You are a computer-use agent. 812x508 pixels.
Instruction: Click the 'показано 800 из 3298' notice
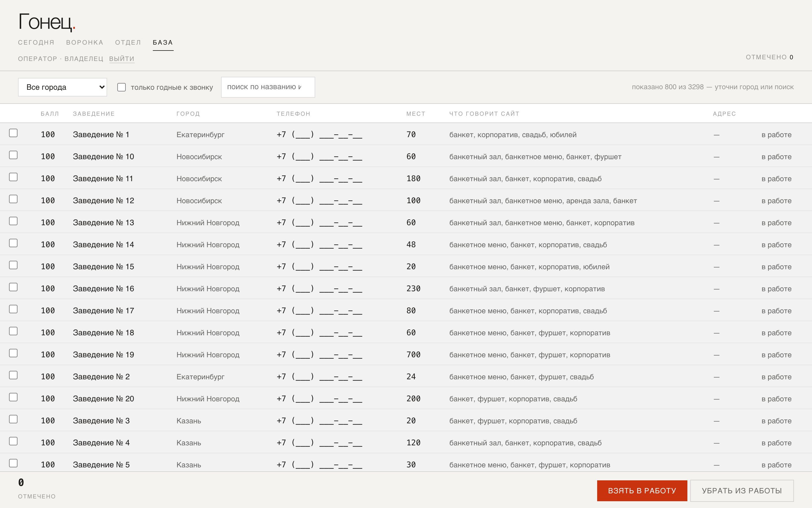pyautogui.click(x=713, y=87)
